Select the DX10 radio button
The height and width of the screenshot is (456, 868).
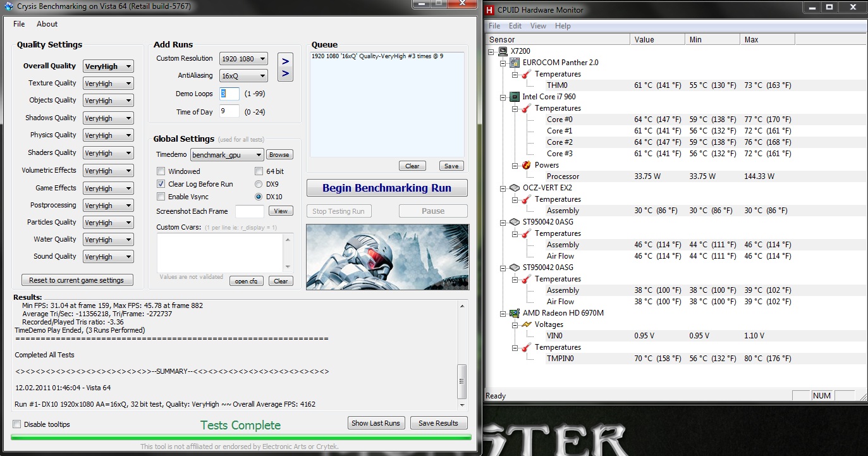[x=259, y=197]
